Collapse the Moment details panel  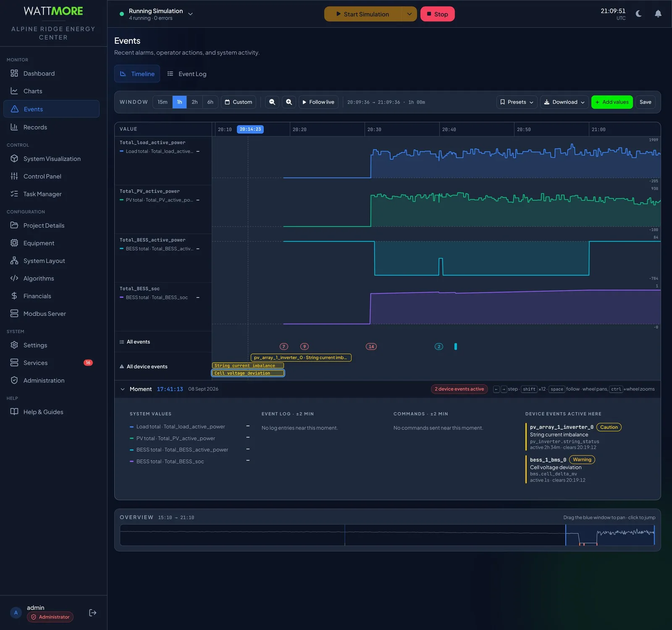[123, 389]
